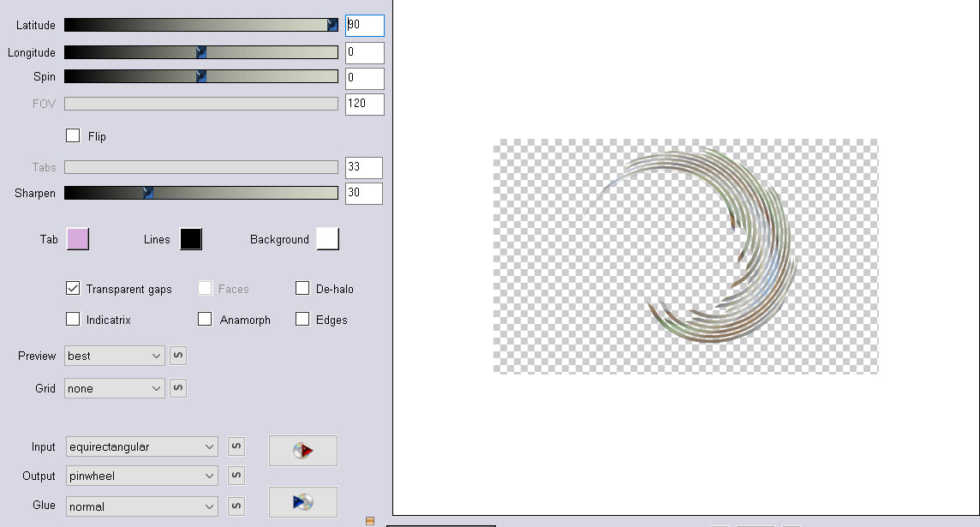Click the cycle icon next to the Input dropdown

coord(236,446)
